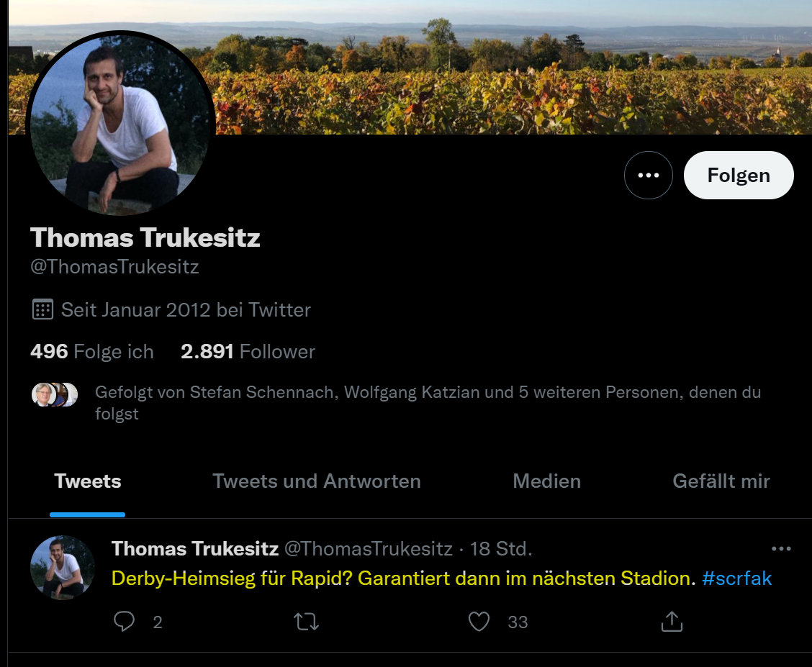Open the Medien tab
The width and height of the screenshot is (812, 667).
pos(546,481)
